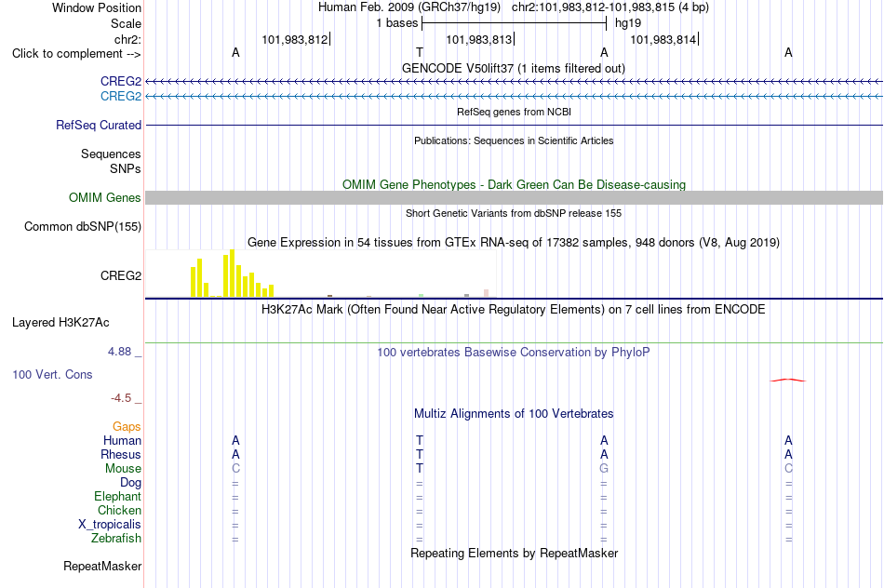884x588 pixels.
Task: Click '100 vertebrates Basewise Conservation by PhyloP' title
Action: (x=514, y=353)
